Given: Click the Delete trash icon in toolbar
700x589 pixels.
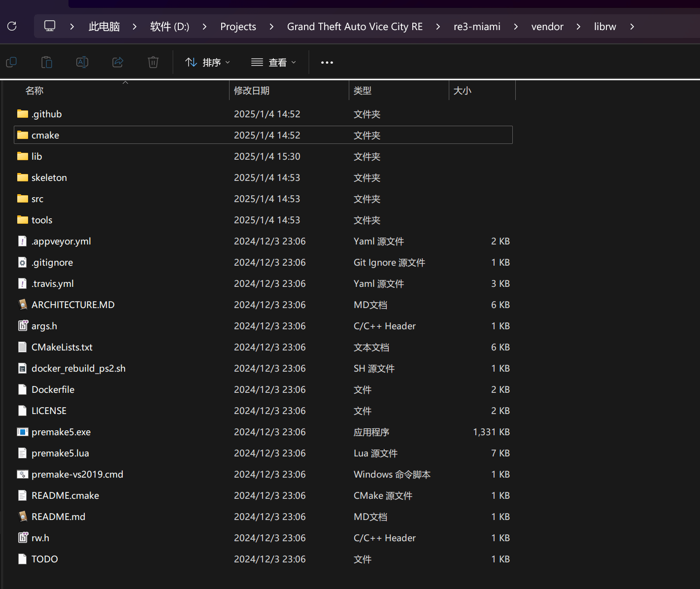Looking at the screenshot, I should tap(153, 62).
